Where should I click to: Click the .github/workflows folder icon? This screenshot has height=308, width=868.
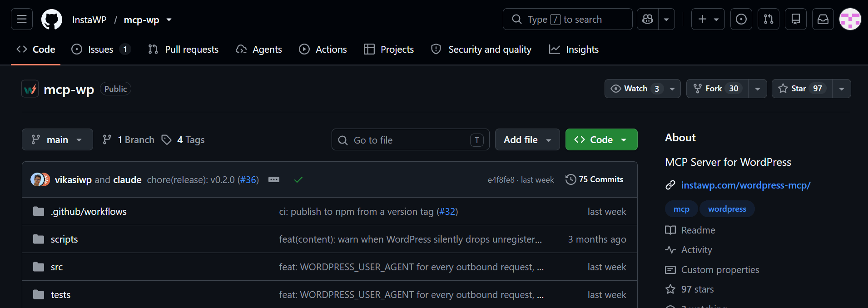39,212
